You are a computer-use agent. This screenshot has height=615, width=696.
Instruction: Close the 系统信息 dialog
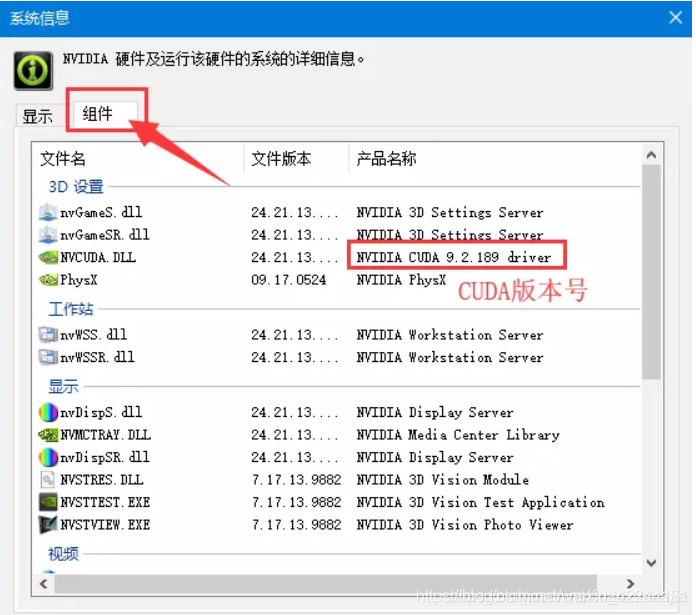click(676, 18)
